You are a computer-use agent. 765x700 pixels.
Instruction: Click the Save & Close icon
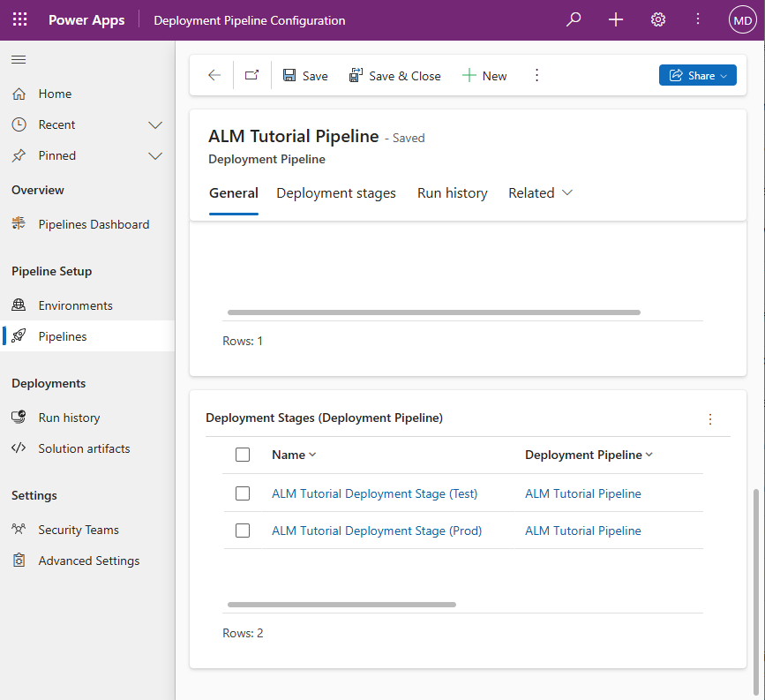click(356, 75)
